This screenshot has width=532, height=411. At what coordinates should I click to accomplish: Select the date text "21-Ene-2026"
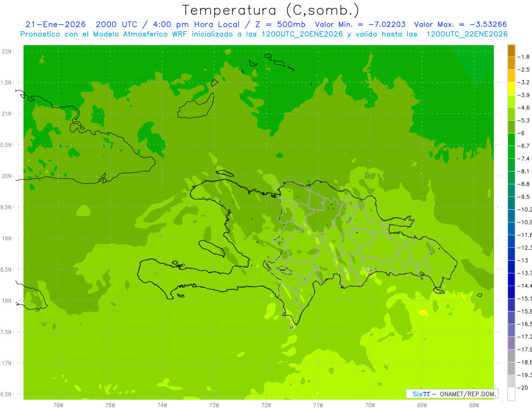56,24
